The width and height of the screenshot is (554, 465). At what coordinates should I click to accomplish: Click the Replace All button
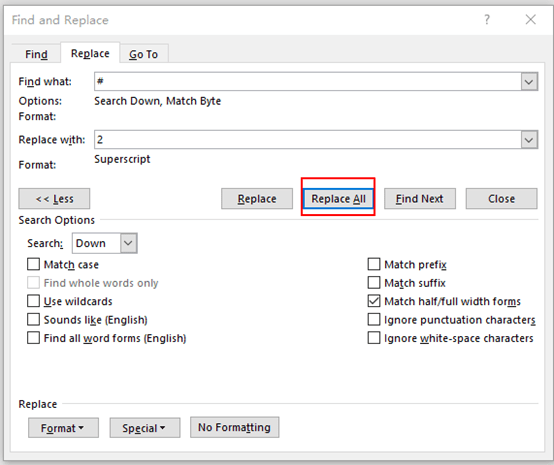tap(338, 199)
